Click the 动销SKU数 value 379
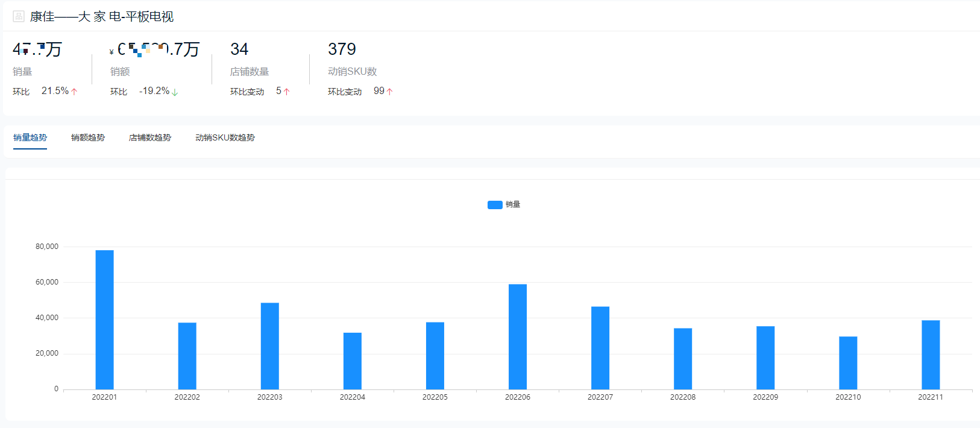This screenshot has height=428, width=980. coord(342,49)
